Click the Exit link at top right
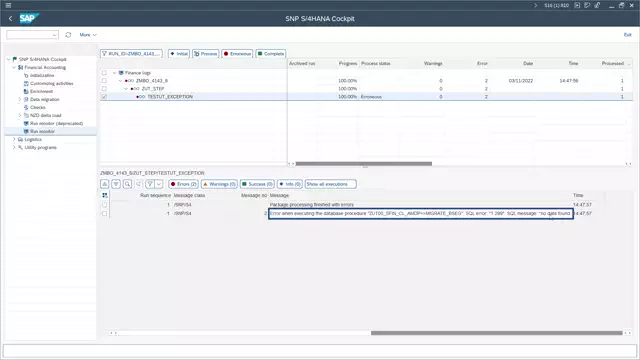This screenshot has width=640, height=360. click(x=627, y=35)
